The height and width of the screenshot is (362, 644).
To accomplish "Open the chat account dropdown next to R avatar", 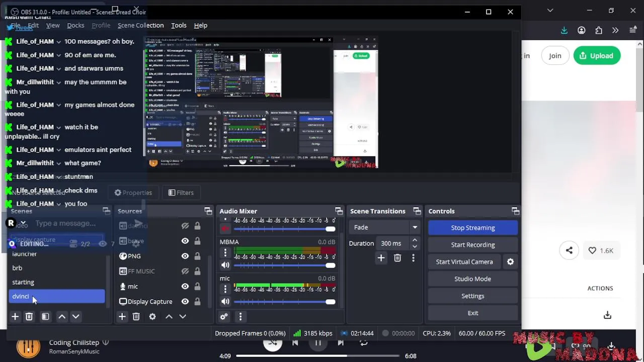I will 23,223.
